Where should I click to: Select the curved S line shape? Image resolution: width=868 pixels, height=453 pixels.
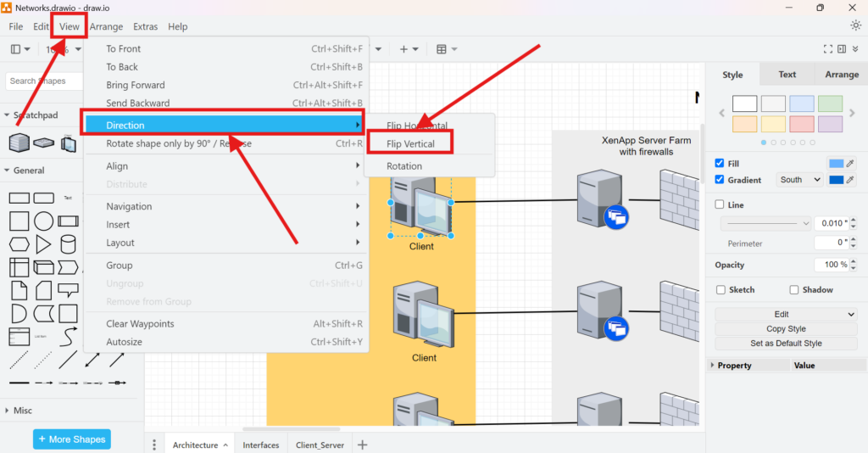(x=68, y=336)
